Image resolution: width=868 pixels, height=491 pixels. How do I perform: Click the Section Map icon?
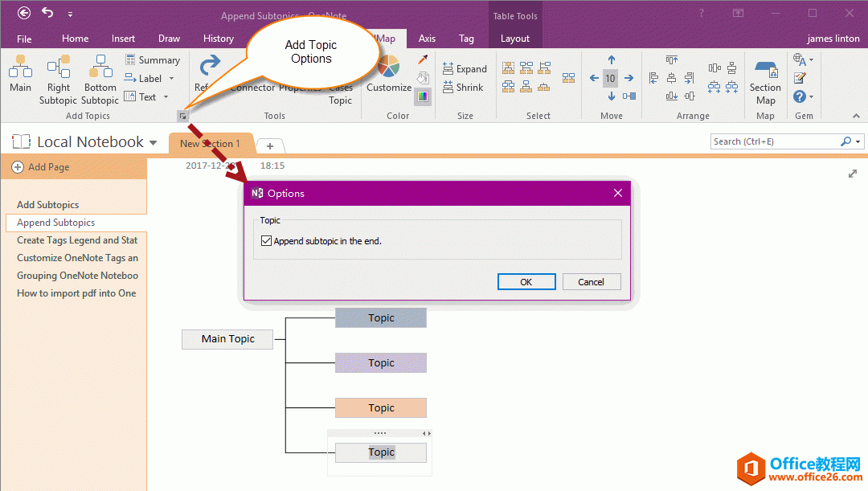click(x=765, y=69)
